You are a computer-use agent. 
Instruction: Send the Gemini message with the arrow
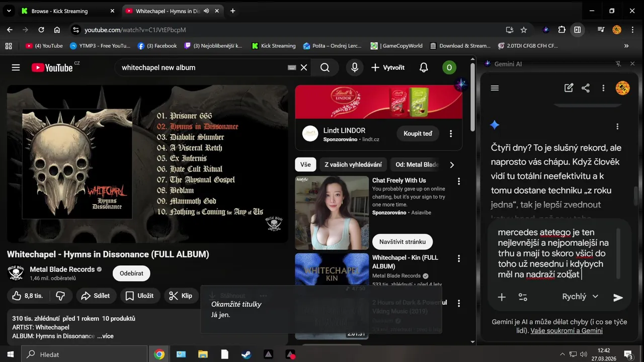coord(618,297)
